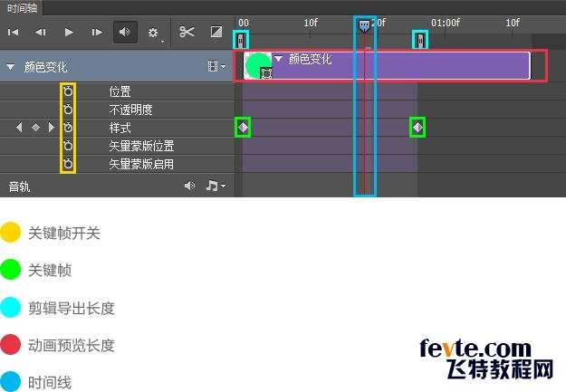Switch to the 时间轴 panel tab
The width and height of the screenshot is (566, 392).
click(x=22, y=8)
